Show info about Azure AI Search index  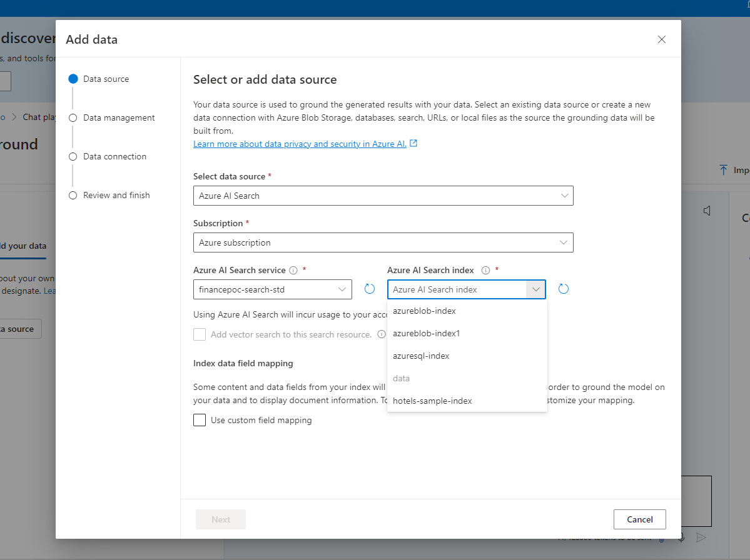(485, 271)
